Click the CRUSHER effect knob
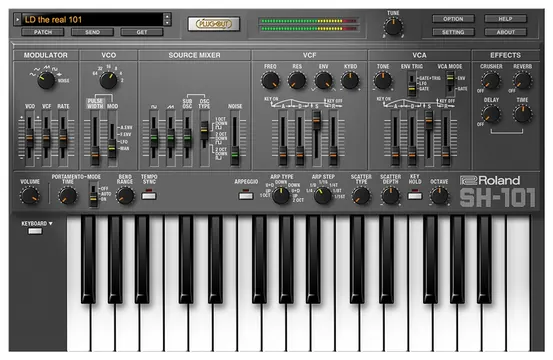 [x=491, y=80]
